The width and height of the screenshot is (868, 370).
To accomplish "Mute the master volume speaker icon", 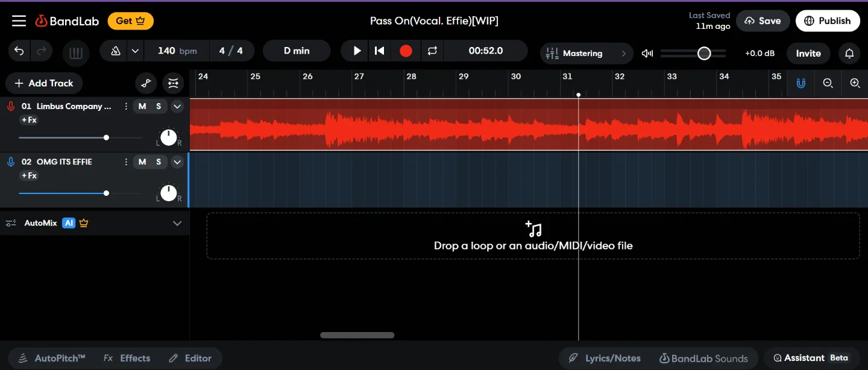I will click(647, 53).
